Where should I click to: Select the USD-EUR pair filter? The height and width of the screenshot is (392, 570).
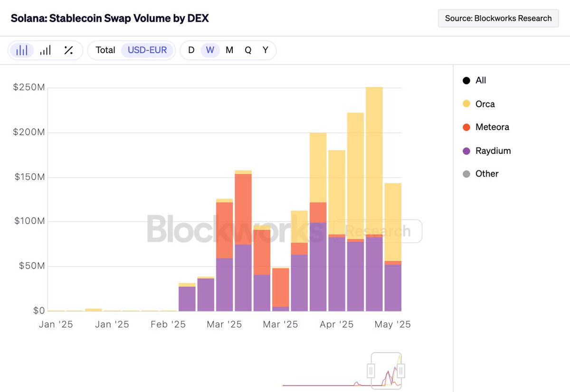pyautogui.click(x=147, y=50)
